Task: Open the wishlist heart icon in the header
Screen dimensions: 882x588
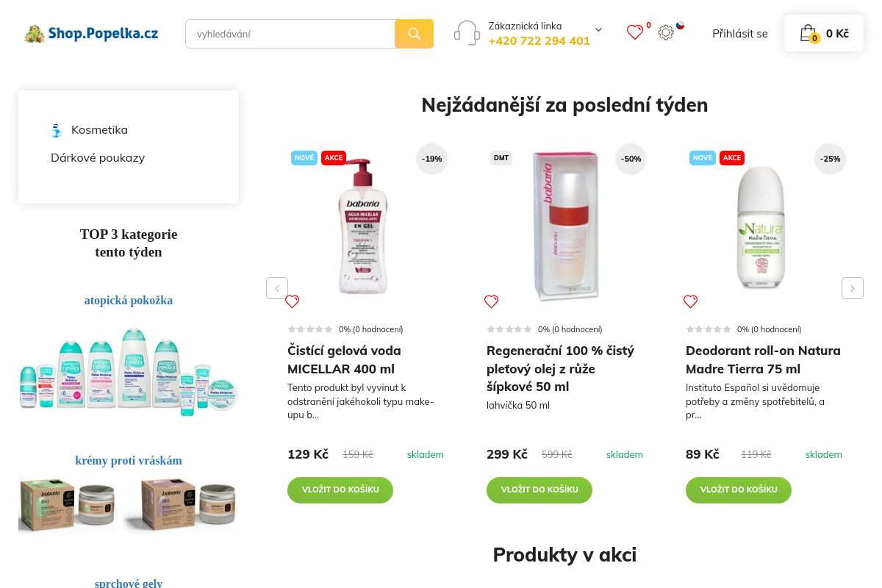Action: pyautogui.click(x=635, y=32)
